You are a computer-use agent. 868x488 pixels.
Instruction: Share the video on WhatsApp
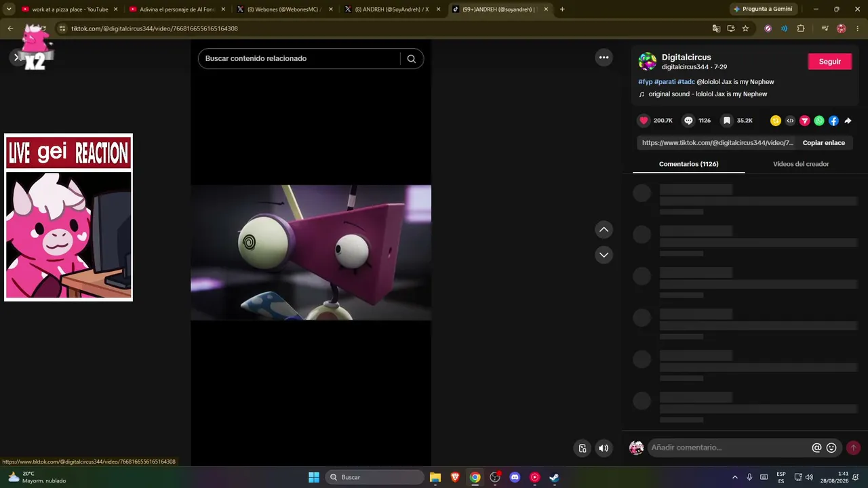(819, 121)
